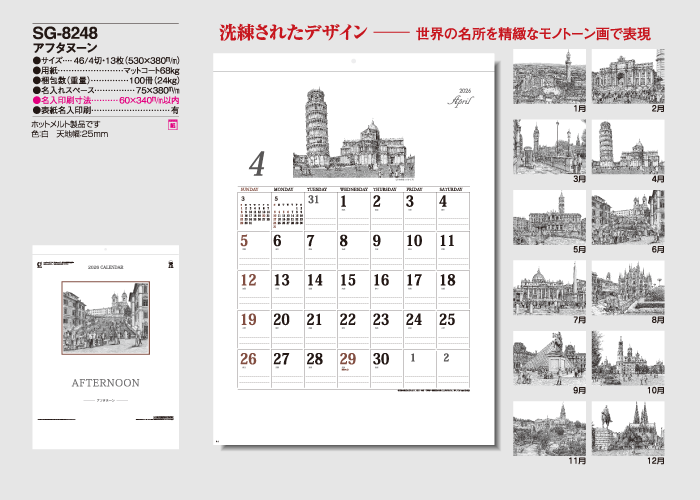The width and height of the screenshot is (700, 500).
Task: Click the cover illustration of the Spanish Steps
Action: (105, 318)
